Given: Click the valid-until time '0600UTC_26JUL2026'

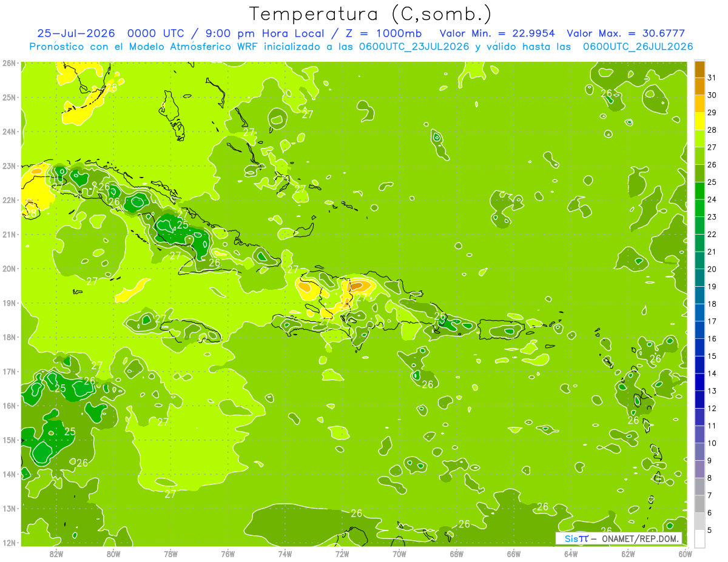Looking at the screenshot, I should pyautogui.click(x=638, y=47).
